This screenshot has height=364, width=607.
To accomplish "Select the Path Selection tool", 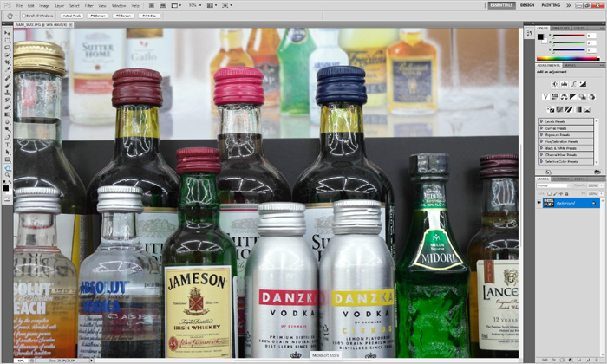I will coord(7,153).
